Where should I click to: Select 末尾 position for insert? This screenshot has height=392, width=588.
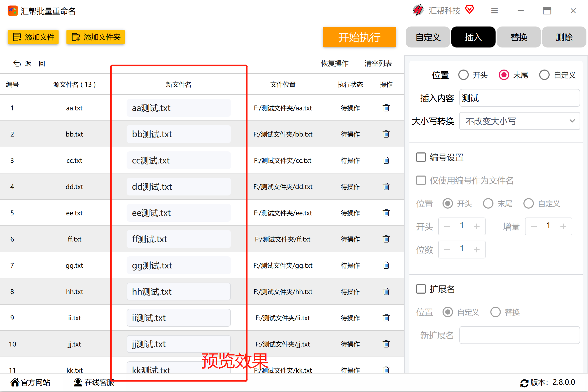(x=504, y=75)
